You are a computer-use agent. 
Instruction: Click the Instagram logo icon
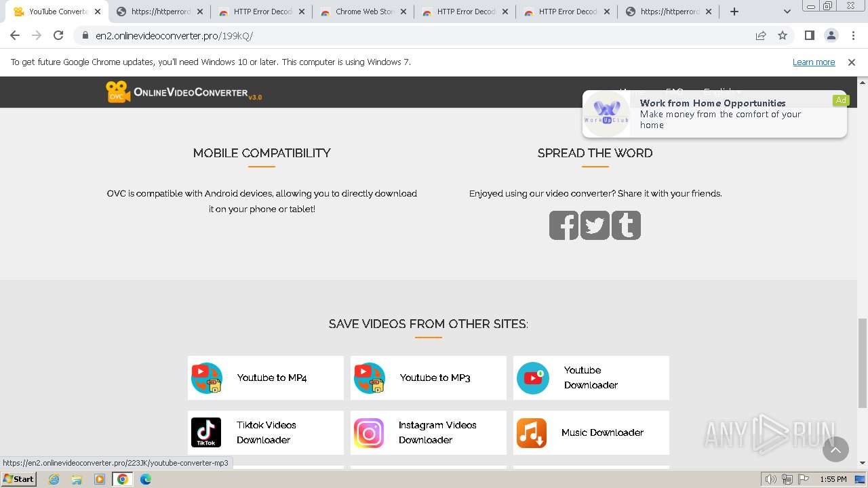tap(369, 432)
